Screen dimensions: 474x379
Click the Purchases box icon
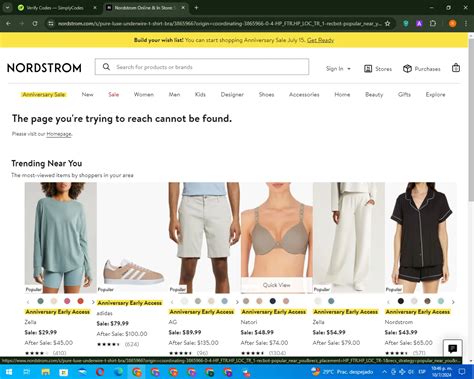[407, 69]
